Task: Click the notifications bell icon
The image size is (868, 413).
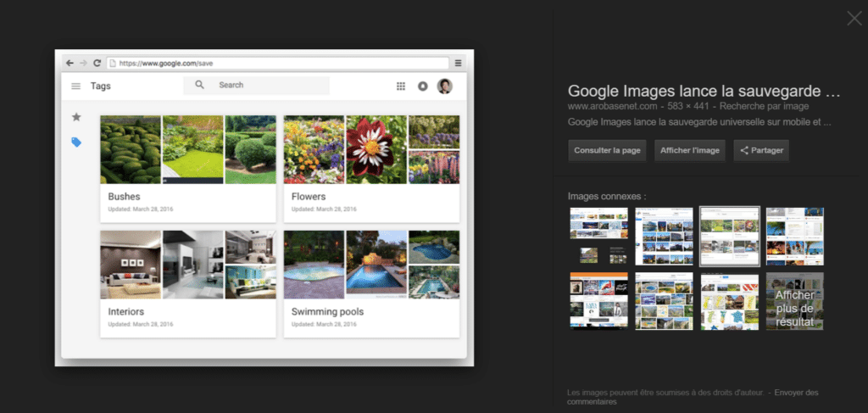Action: click(x=423, y=87)
